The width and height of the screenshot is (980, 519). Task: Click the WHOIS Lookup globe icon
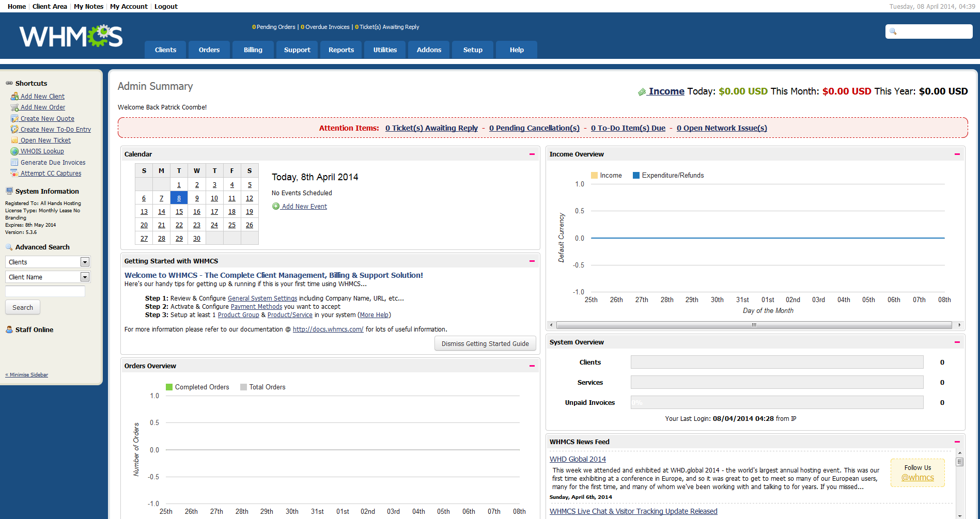(x=14, y=151)
